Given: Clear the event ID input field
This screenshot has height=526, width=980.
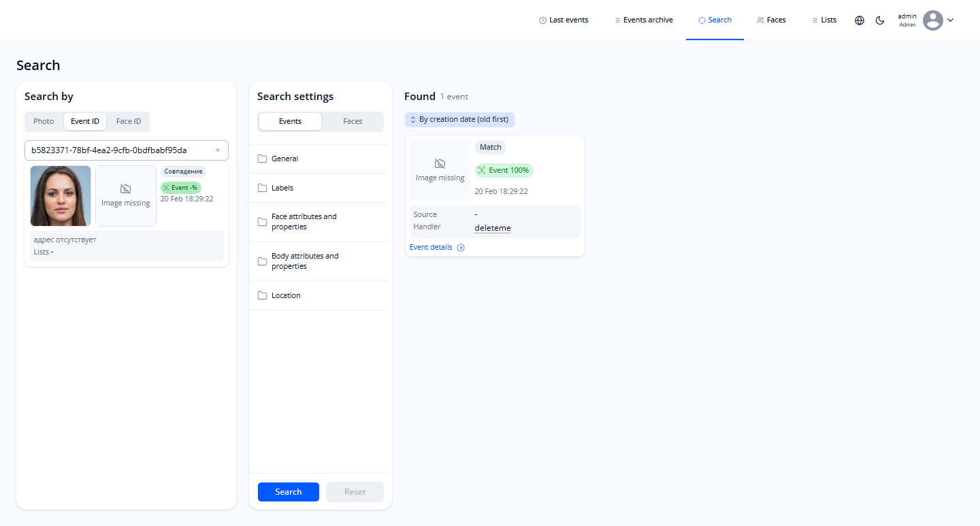Looking at the screenshot, I should (x=218, y=150).
